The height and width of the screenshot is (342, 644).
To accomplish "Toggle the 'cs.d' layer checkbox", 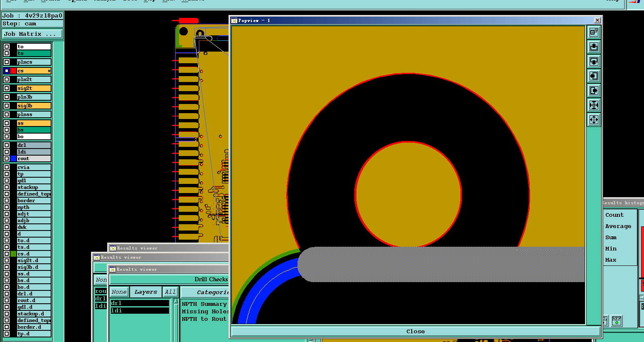I will click(x=7, y=254).
